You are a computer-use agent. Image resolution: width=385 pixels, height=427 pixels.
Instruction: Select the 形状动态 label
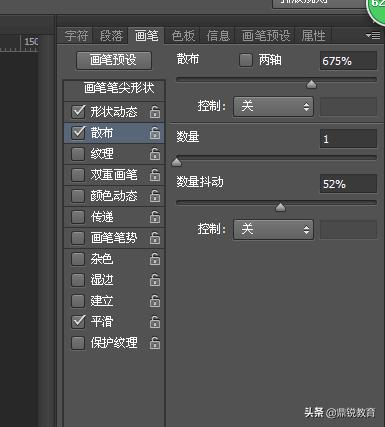pos(114,112)
